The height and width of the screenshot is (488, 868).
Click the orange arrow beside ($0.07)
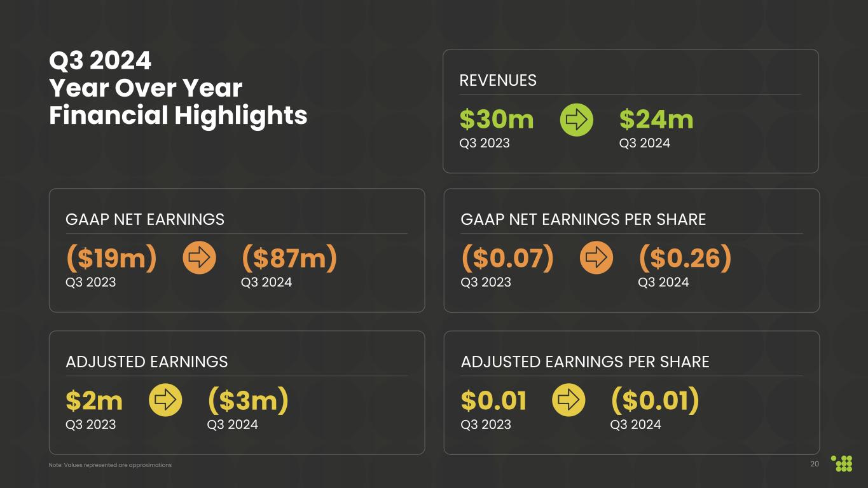pyautogui.click(x=596, y=258)
